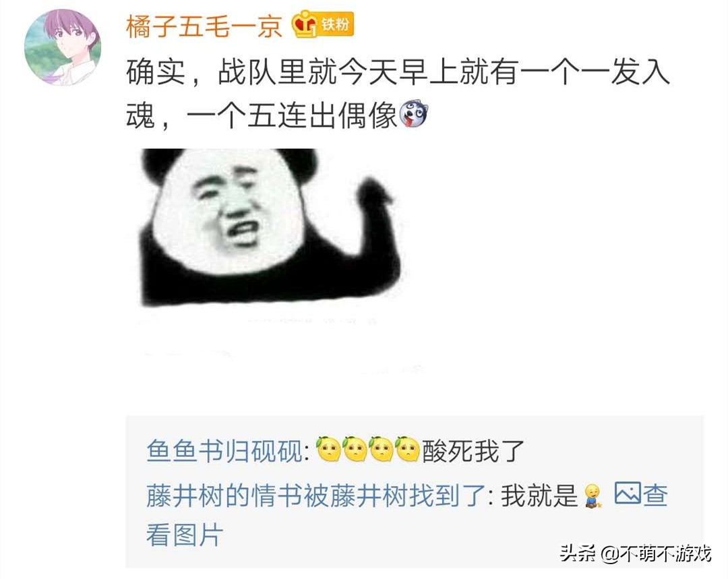
Task: Tap the 一个五连出偶像 comment line
Action: (292, 115)
